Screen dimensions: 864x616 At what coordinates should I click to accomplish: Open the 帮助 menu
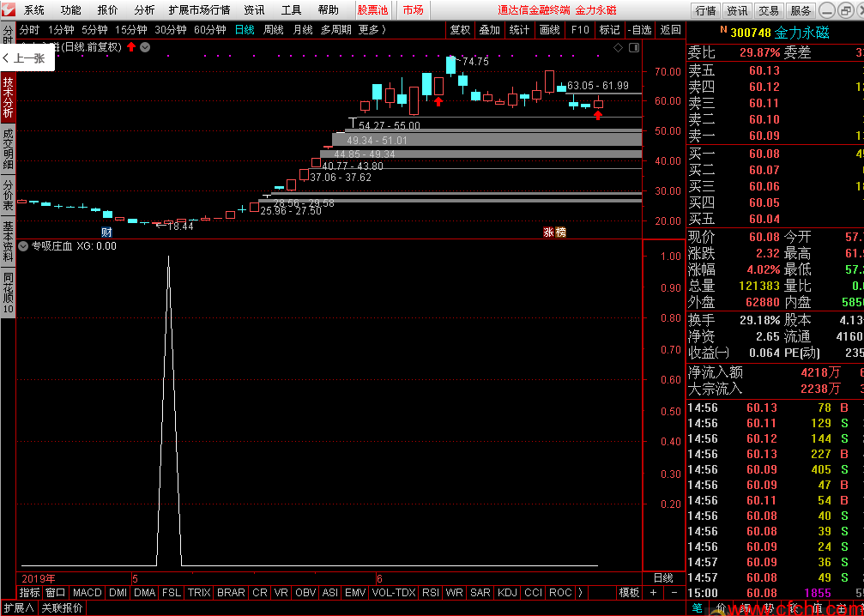(x=329, y=10)
